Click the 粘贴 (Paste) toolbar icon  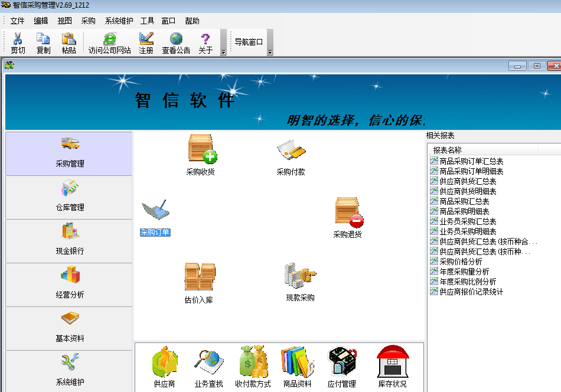pyautogui.click(x=69, y=43)
